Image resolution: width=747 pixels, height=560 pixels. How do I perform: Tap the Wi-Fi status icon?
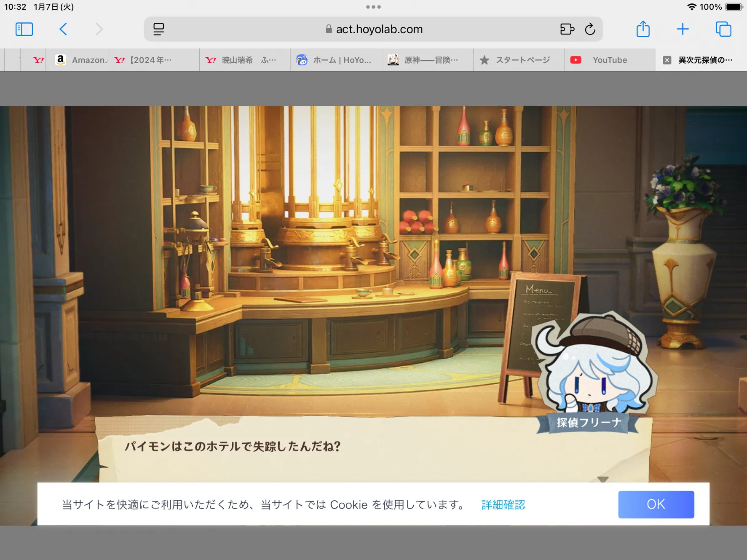(691, 7)
